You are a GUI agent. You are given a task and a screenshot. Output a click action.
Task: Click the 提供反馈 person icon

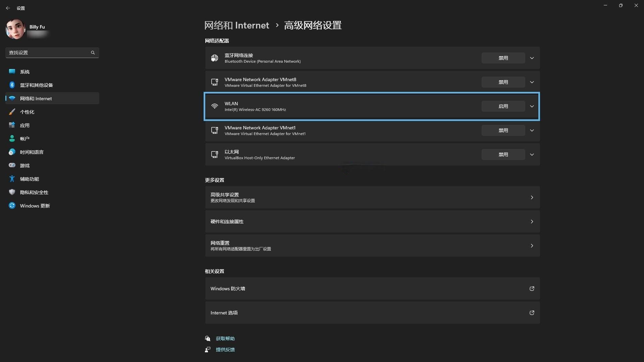point(208,350)
